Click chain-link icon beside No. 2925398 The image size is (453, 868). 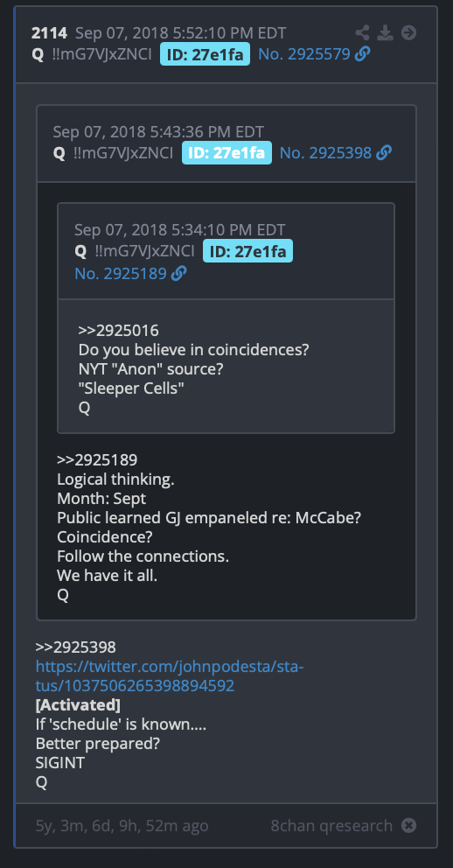point(384,153)
